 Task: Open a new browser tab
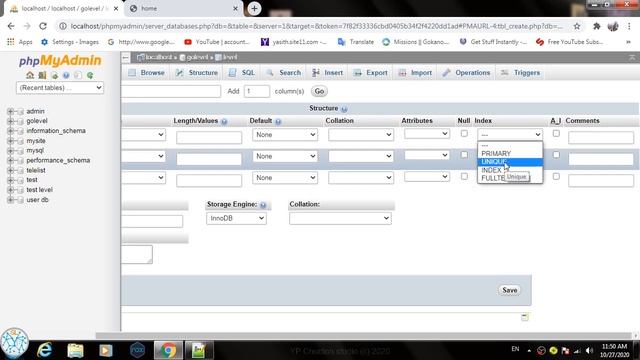(254, 8)
